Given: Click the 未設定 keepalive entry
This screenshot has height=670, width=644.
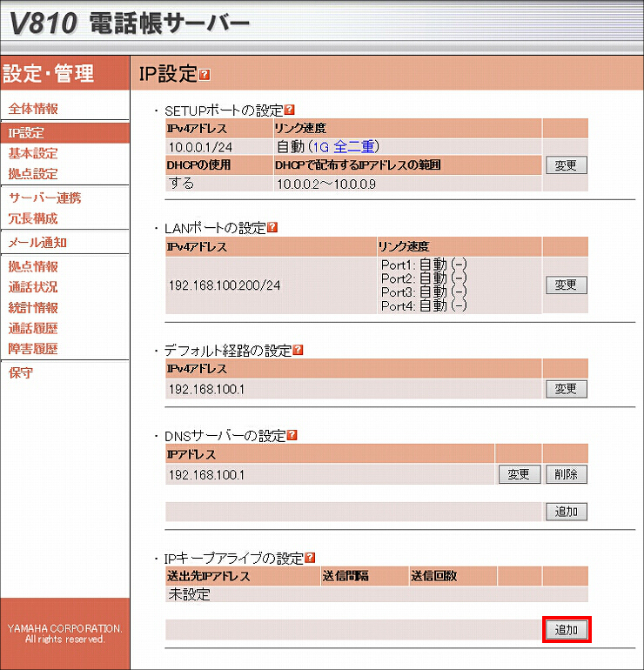Looking at the screenshot, I should point(190,594).
